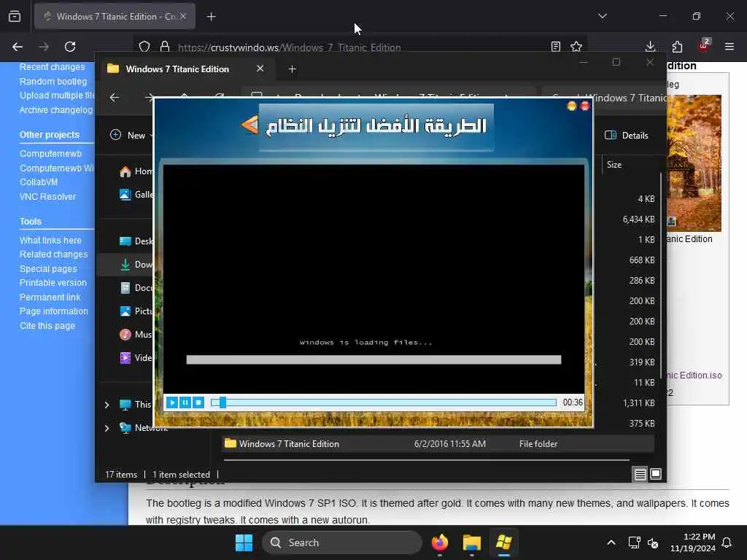Open Desktop in Explorer sidebar
747x560 pixels.
[136, 241]
